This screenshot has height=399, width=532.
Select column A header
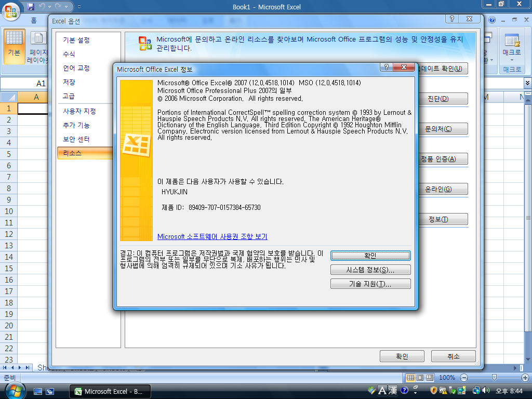(x=33, y=97)
